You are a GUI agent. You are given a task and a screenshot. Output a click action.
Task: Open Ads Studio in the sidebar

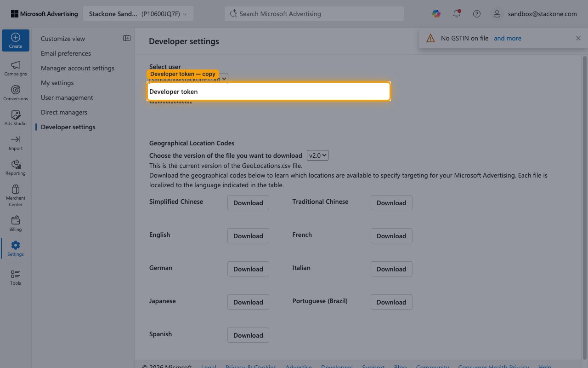[16, 118]
